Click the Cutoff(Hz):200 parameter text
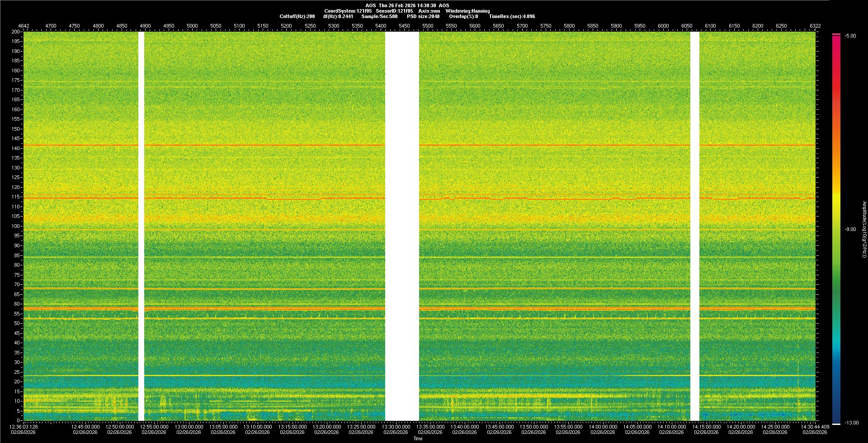The image size is (868, 443). pyautogui.click(x=297, y=16)
